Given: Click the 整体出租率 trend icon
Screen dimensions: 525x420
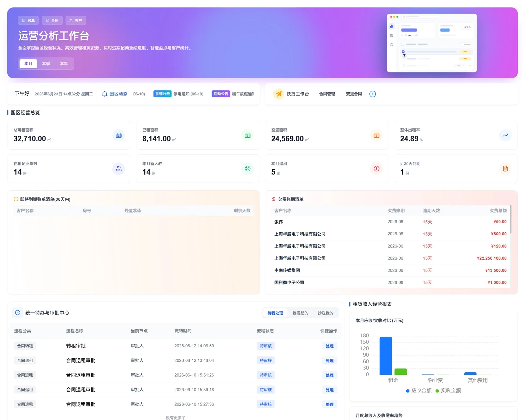Looking at the screenshot, I should point(505,135).
